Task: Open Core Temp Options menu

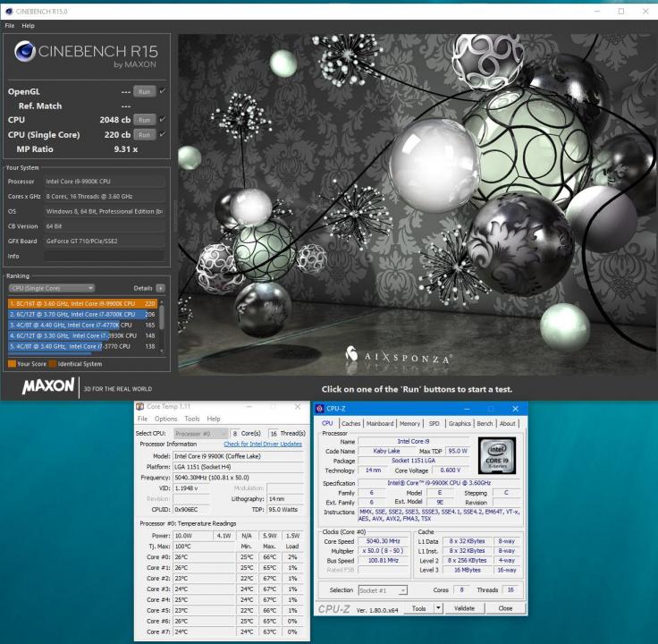Action: (165, 419)
